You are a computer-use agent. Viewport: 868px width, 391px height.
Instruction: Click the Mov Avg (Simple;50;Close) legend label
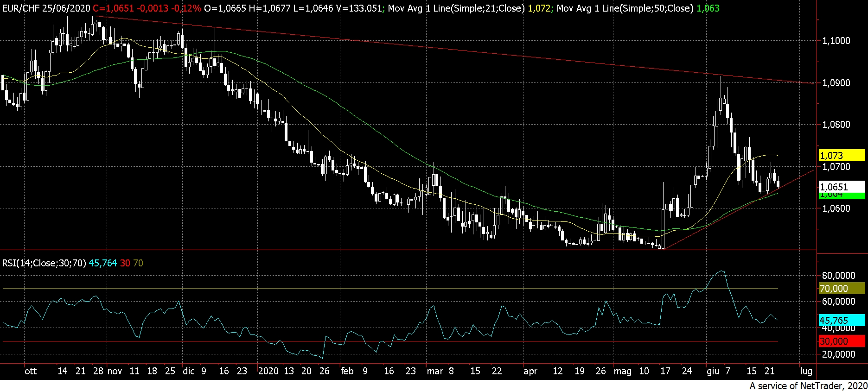pyautogui.click(x=625, y=8)
